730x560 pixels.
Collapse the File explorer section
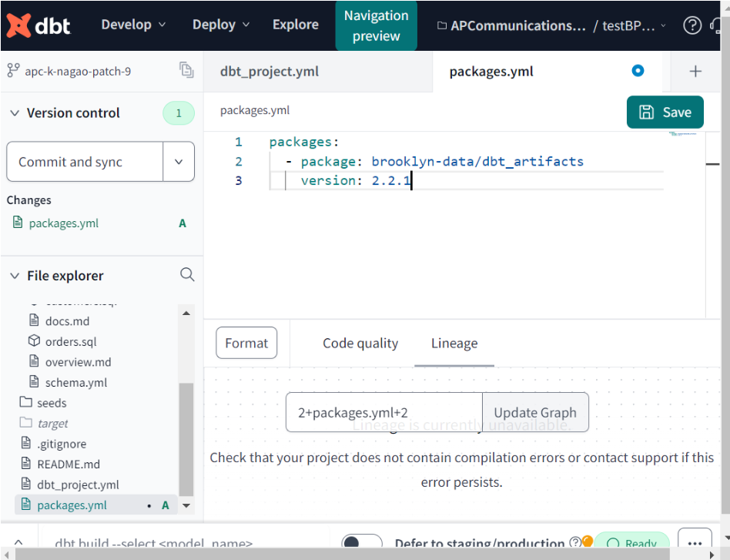(15, 276)
